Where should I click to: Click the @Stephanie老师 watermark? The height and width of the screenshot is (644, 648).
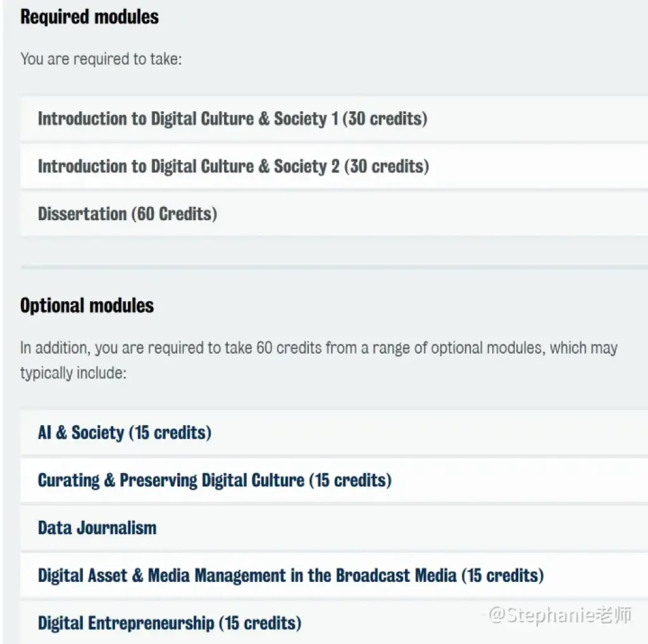pos(559,614)
